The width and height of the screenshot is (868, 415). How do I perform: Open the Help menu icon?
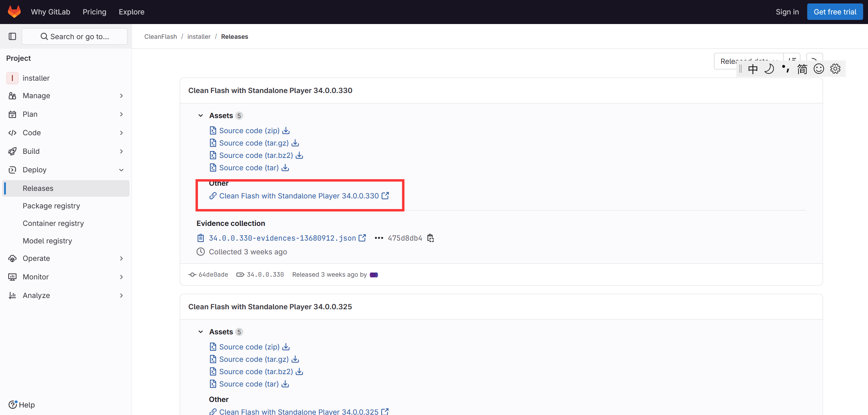pos(13,405)
